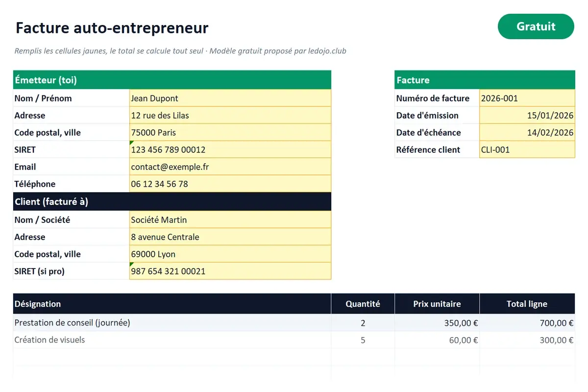
Task: Select the 75000 Paris cell
Action: pyautogui.click(x=230, y=132)
